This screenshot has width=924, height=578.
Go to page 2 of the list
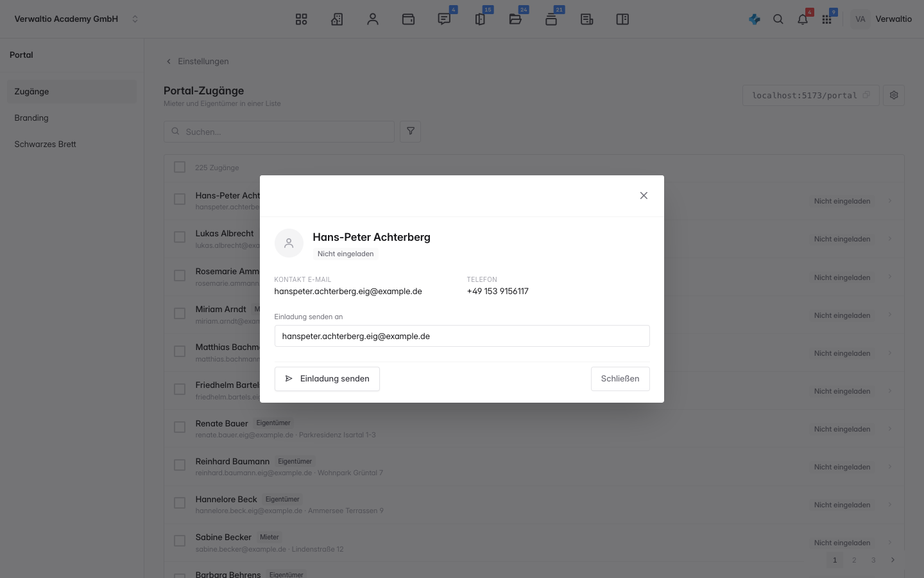(854, 560)
